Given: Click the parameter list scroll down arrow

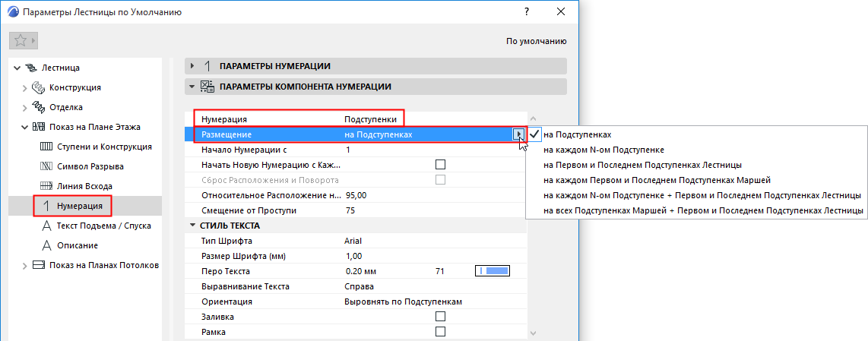Looking at the screenshot, I should 533,333.
